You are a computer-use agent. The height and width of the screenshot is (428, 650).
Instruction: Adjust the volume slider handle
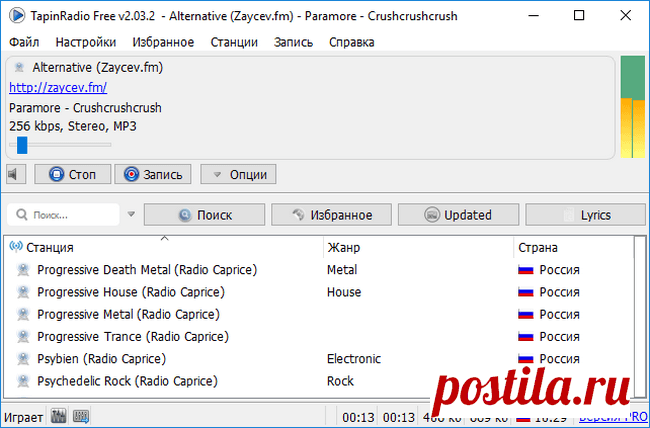22,145
